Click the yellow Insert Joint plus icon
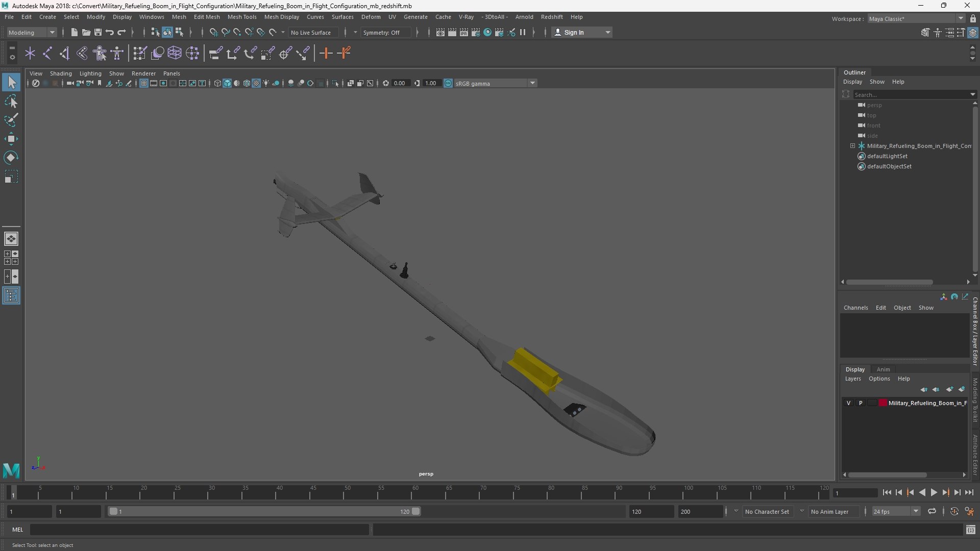Image resolution: width=980 pixels, height=551 pixels. pos(326,53)
